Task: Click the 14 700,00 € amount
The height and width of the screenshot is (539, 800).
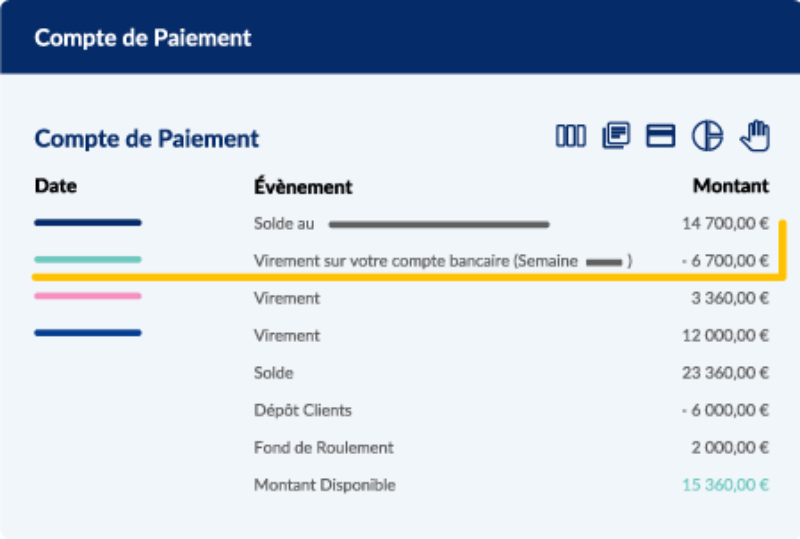Action: [725, 223]
